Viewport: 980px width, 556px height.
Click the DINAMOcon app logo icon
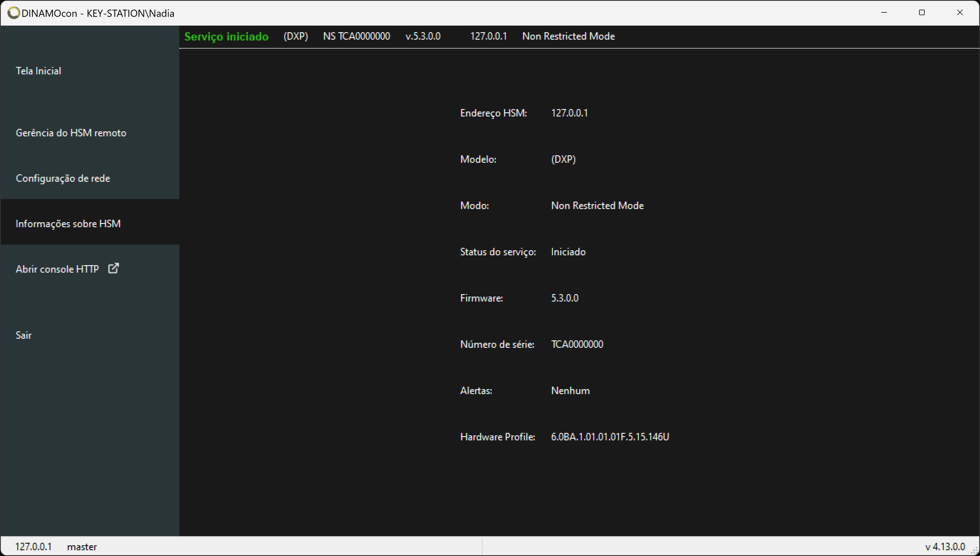(13, 13)
